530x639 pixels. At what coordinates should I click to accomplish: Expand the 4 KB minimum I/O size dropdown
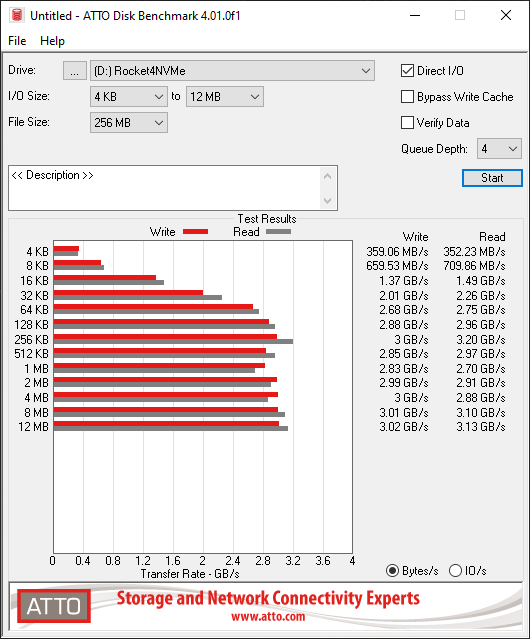[129, 97]
